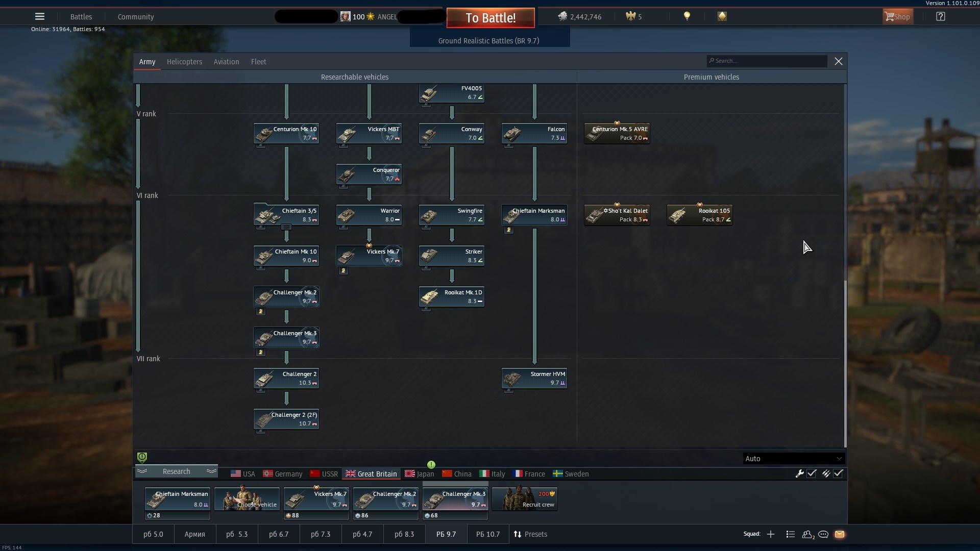This screenshot has width=980, height=551.
Task: Click the wrench auto-repair icon
Action: click(799, 473)
